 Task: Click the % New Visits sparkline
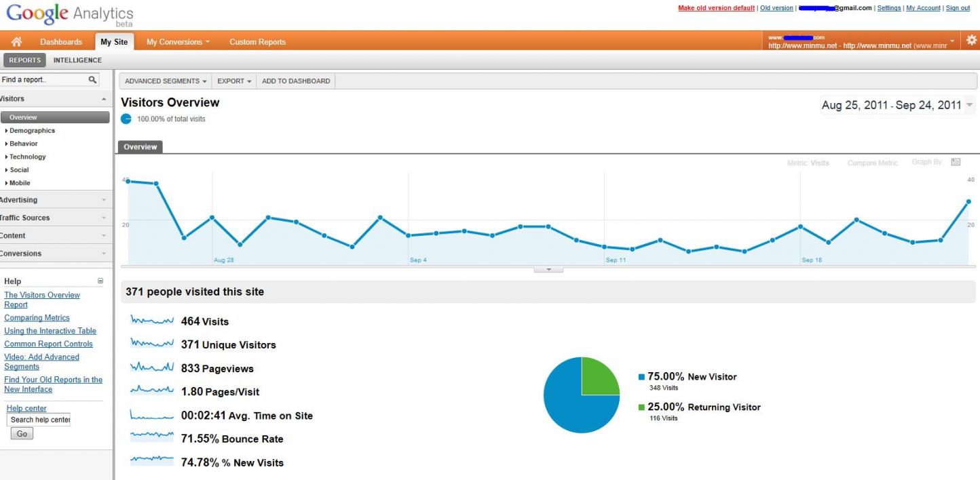[152, 461]
